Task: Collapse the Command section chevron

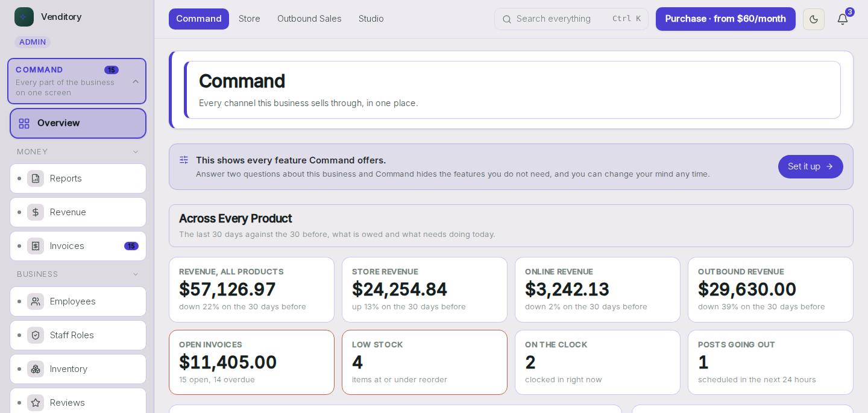Action: [136, 81]
